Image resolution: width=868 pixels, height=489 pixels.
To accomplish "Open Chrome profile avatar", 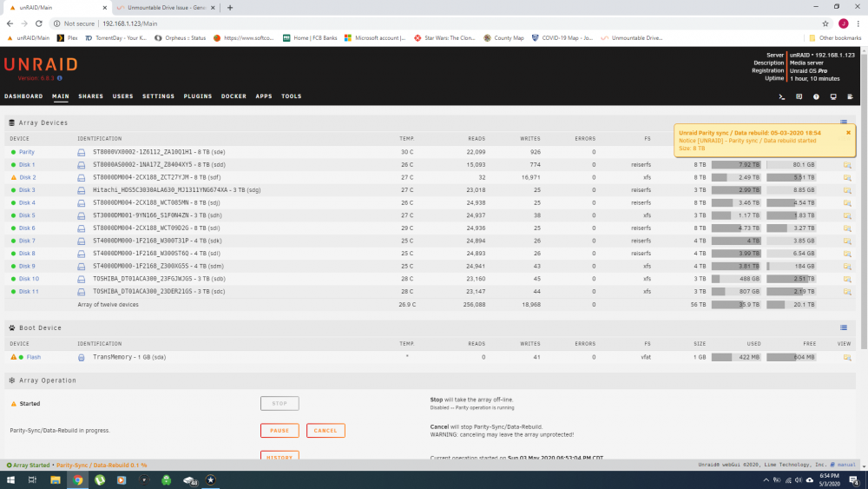I will pos(843,23).
